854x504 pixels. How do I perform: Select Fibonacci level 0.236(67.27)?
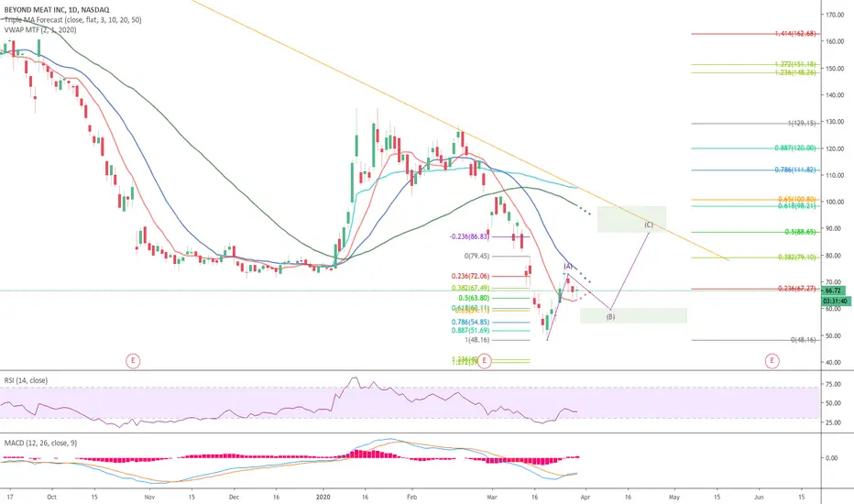click(797, 289)
